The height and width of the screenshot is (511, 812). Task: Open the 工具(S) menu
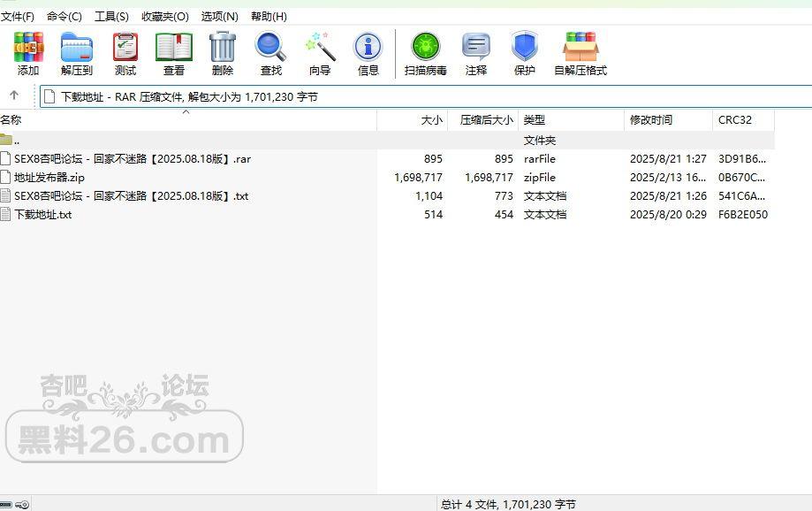click(111, 17)
